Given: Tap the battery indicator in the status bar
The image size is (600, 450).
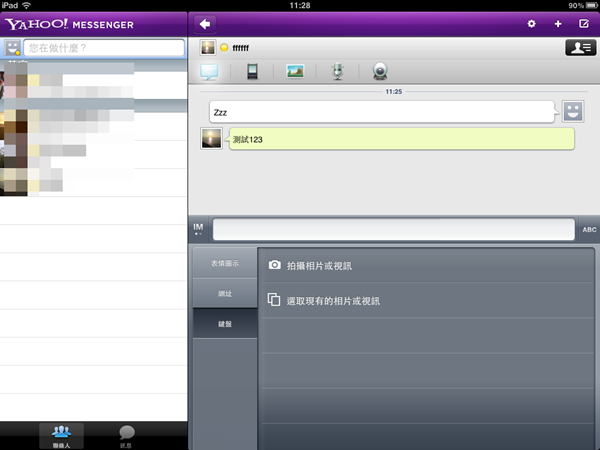Looking at the screenshot, I should pos(592,5).
